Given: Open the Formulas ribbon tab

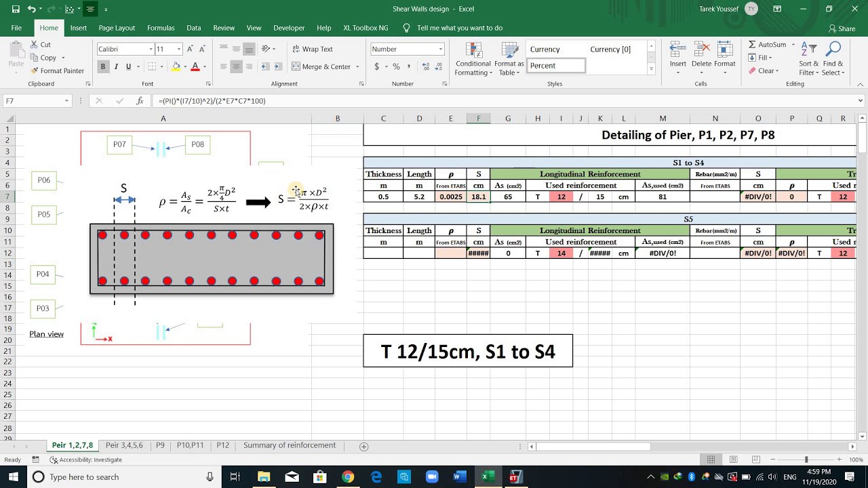Looking at the screenshot, I should [x=161, y=28].
